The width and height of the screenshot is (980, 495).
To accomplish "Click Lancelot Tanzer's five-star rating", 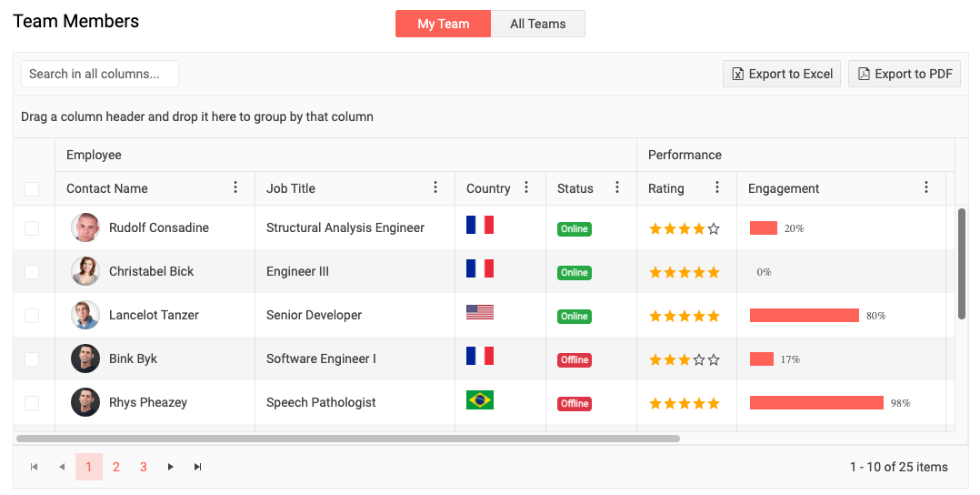I will pos(685,316).
